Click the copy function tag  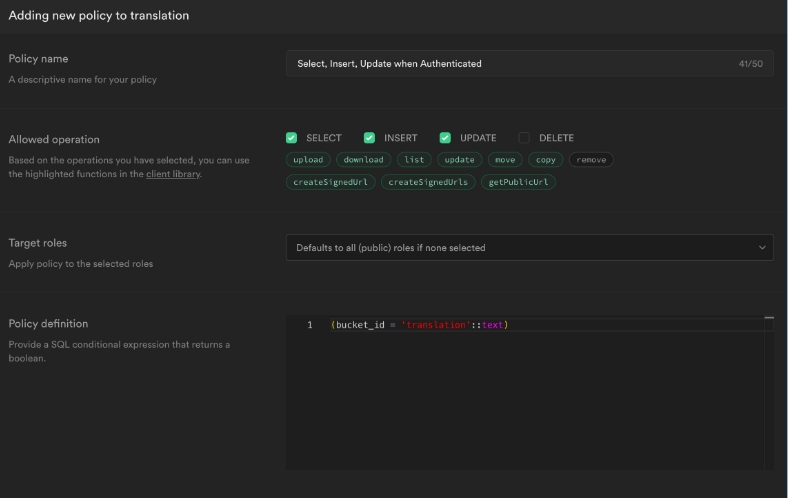[x=545, y=160]
